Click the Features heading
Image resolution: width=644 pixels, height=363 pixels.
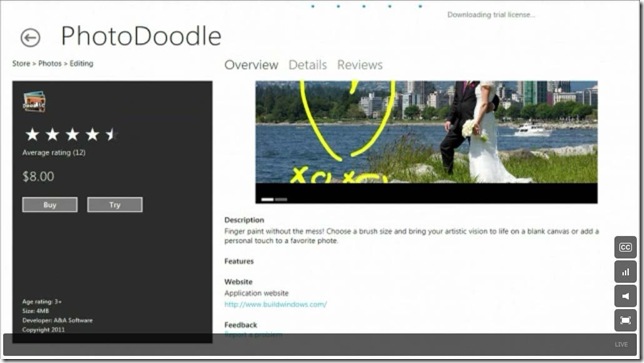(x=239, y=261)
